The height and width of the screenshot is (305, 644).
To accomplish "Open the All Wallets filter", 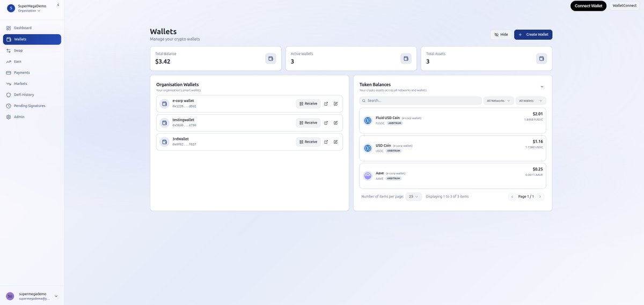I will 531,101.
